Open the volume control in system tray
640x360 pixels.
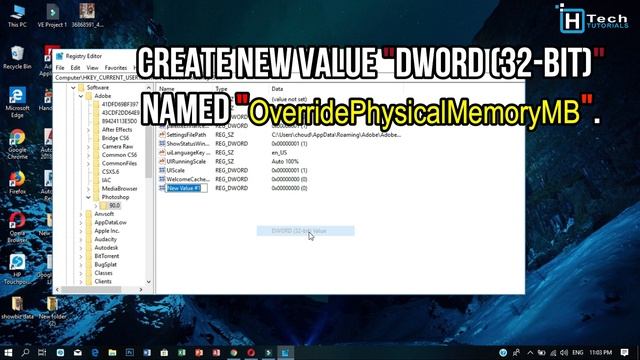coord(564,353)
